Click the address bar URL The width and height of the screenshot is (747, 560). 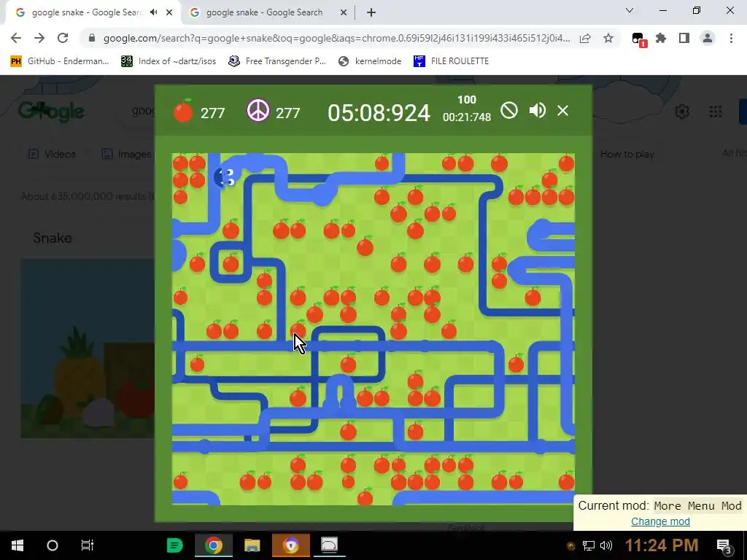tap(336, 38)
